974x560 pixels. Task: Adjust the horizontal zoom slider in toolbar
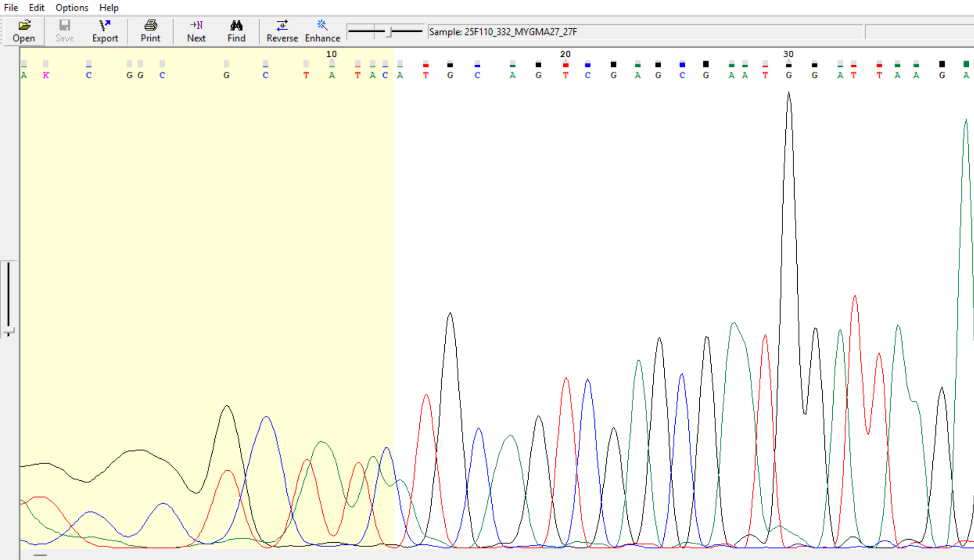pos(389,32)
